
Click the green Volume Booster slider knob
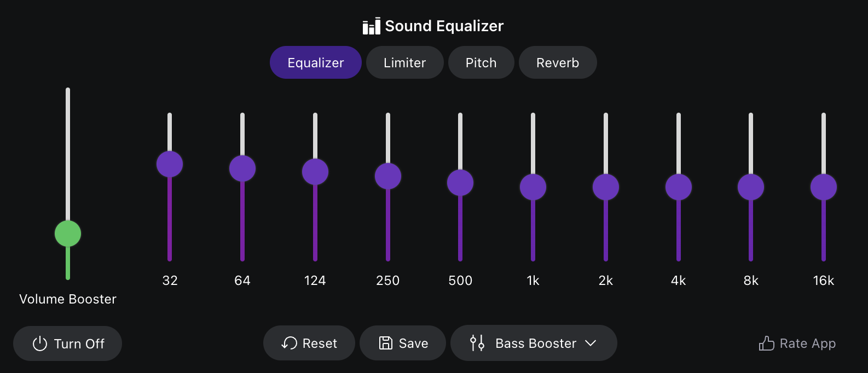(68, 234)
